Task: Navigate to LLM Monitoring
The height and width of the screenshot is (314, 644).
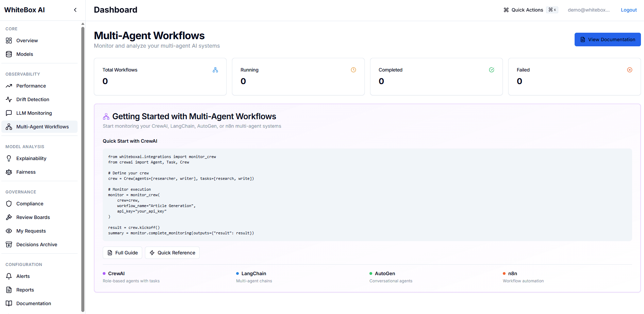Action: pos(39,113)
